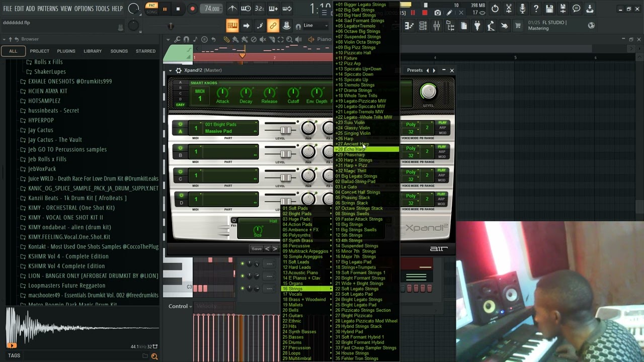Switch the PAT/SONG mode toggle
644x362 pixels.
pos(151,9)
